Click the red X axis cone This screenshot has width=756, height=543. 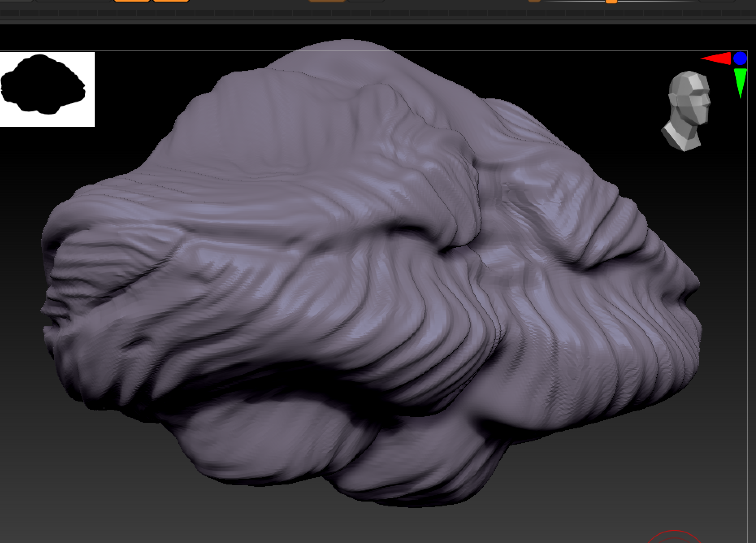[x=716, y=59]
